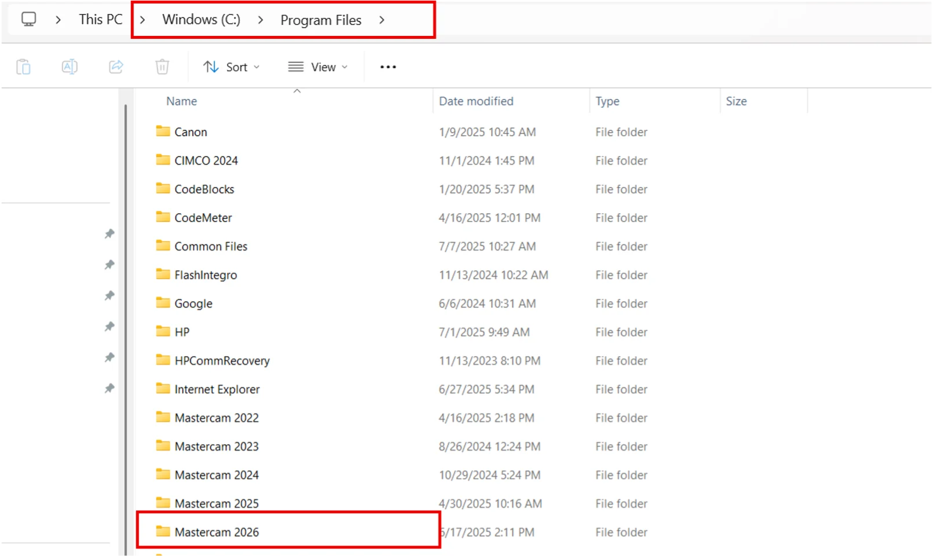This screenshot has width=934, height=560.
Task: Click HP folder icon
Action: tap(163, 331)
